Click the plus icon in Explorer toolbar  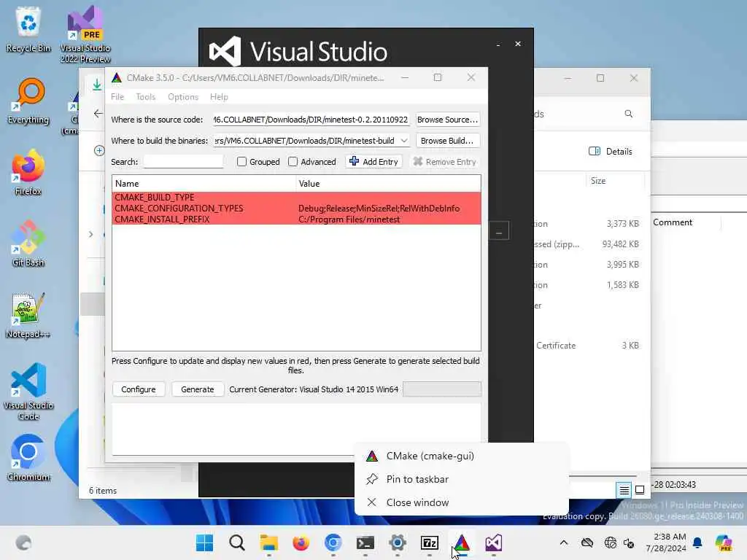(99, 151)
